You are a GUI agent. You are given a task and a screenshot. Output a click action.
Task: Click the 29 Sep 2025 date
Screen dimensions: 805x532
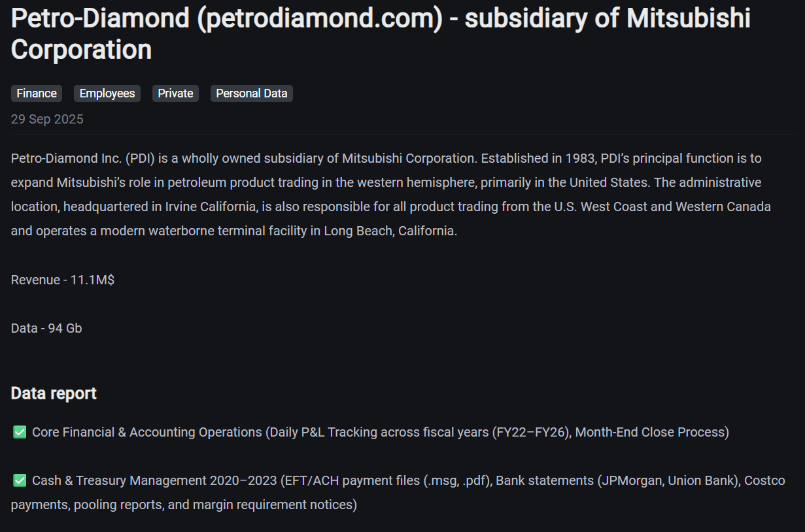coord(47,119)
